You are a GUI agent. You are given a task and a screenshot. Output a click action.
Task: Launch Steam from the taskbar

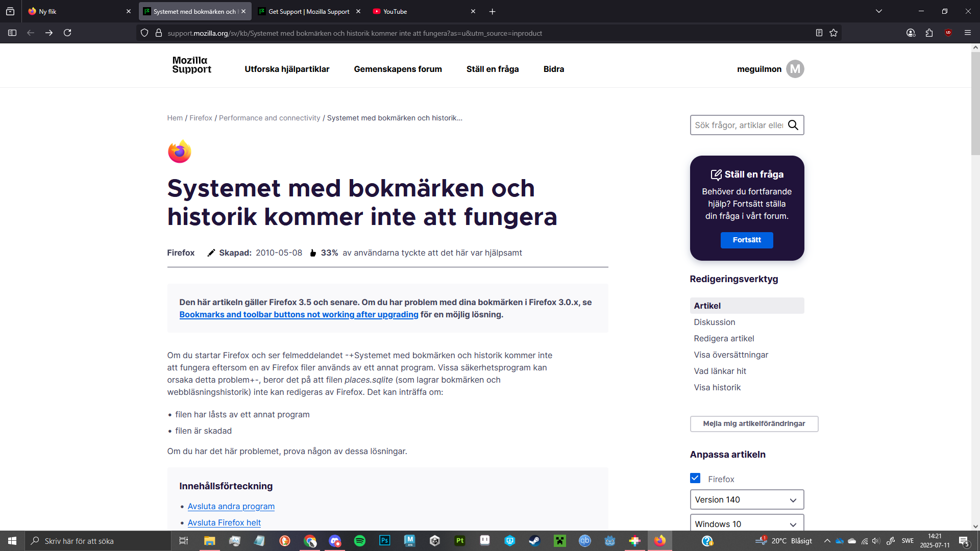point(534,541)
